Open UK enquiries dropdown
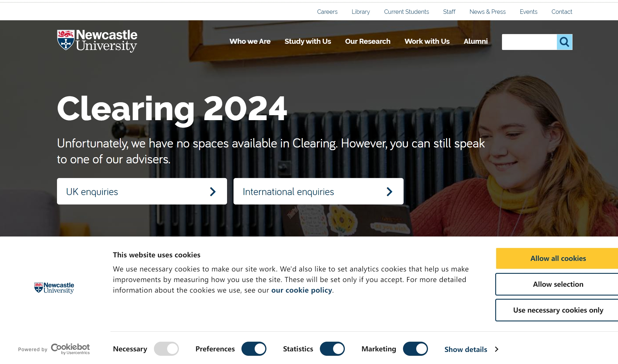Screen dimensions: 618x364 (142, 191)
